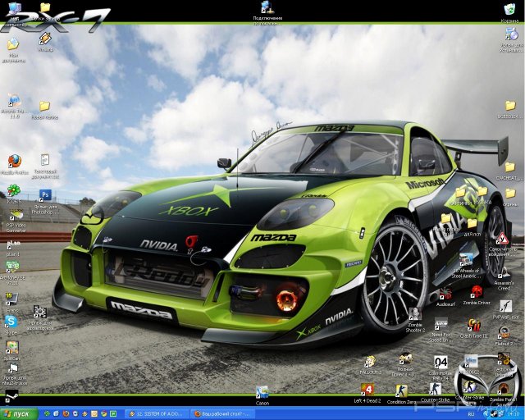Open the Audiosurf desktop shortcut
This screenshot has height=420, width=525.
coord(445,294)
